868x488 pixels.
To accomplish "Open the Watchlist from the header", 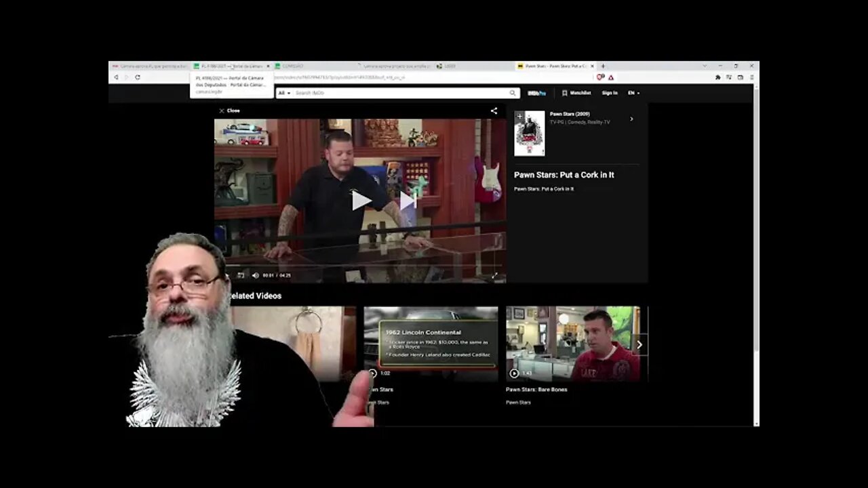I will [x=576, y=93].
